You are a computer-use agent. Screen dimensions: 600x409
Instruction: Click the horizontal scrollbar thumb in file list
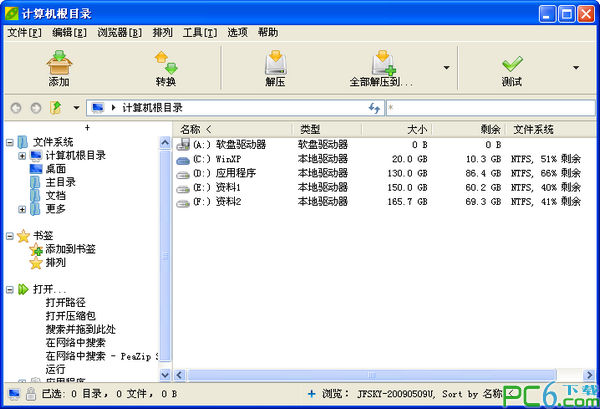click(x=372, y=375)
